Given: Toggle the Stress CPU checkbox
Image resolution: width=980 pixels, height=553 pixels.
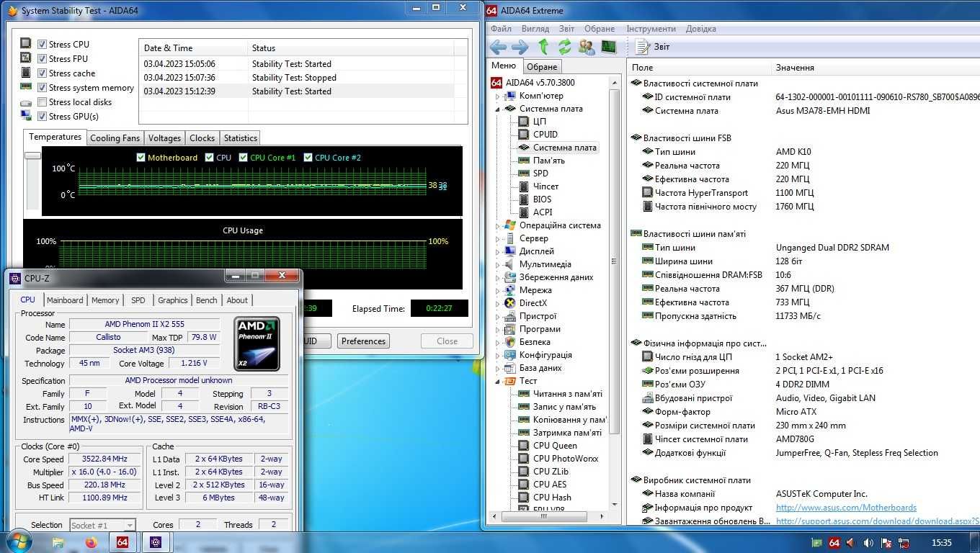Looking at the screenshot, I should click(42, 45).
